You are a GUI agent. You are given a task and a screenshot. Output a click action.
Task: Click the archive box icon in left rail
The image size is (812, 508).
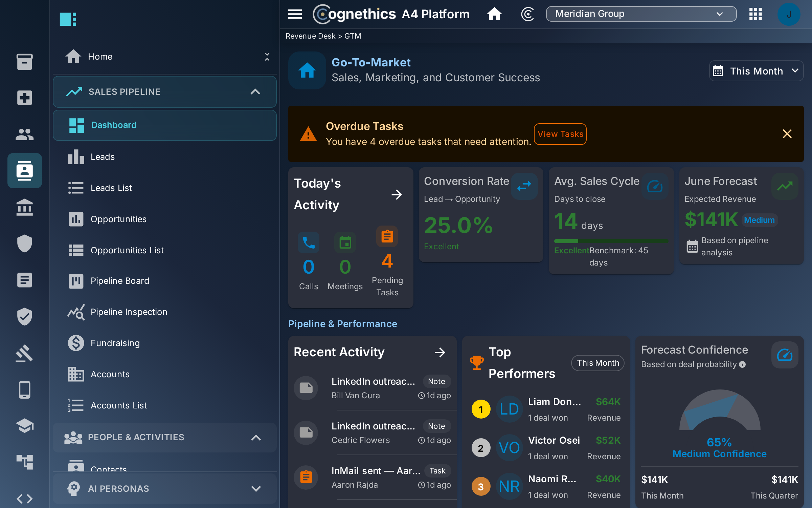(x=25, y=62)
